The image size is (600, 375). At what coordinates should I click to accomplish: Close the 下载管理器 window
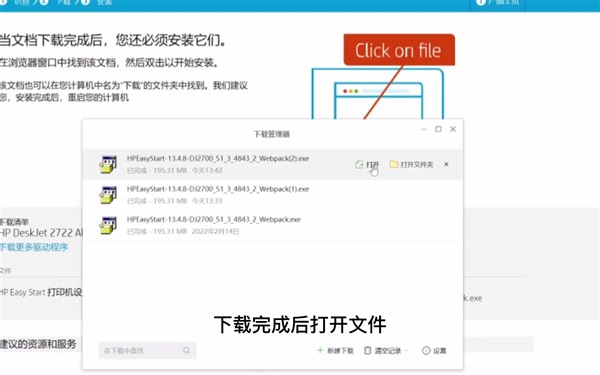453,129
